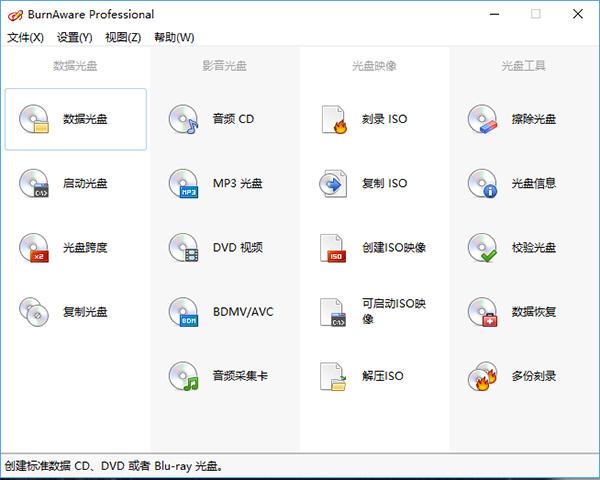This screenshot has height=480, width=600.
Task: Click the 解压ISO file-to-folder icon
Action: point(333,376)
